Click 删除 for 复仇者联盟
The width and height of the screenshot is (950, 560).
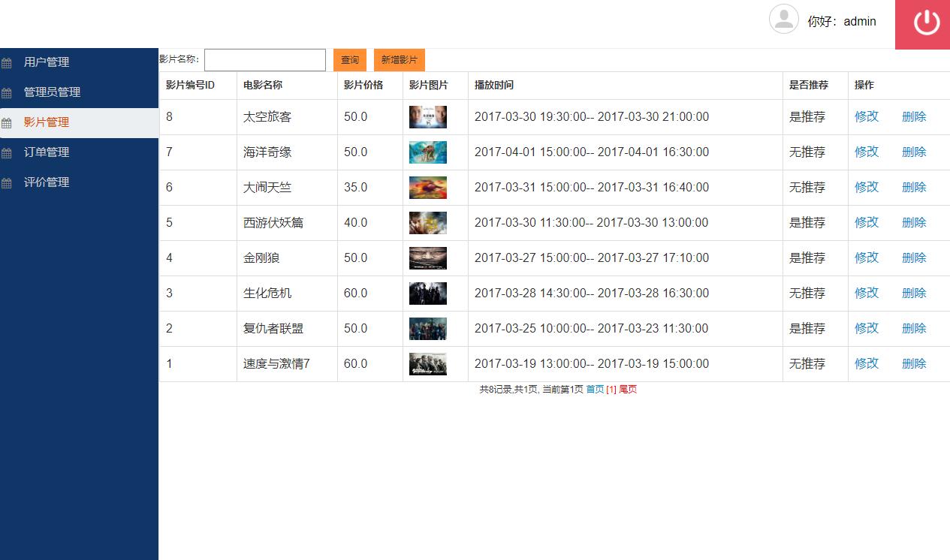point(914,328)
